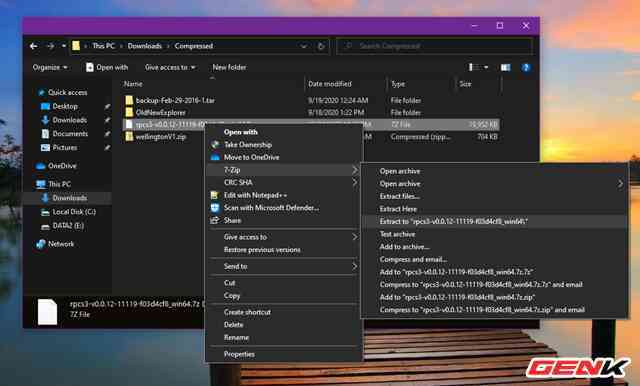Click the Open with toolbar button
The height and width of the screenshot is (386, 640).
pos(107,67)
